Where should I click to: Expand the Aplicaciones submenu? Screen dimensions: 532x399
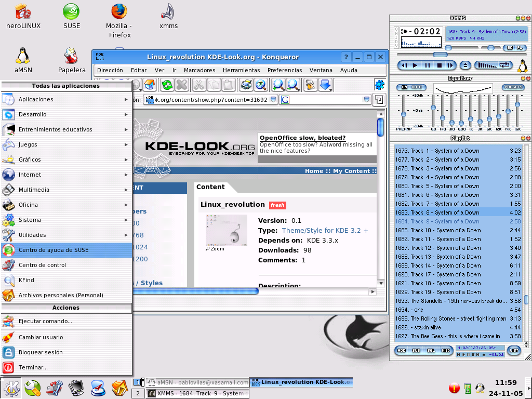(x=66, y=99)
